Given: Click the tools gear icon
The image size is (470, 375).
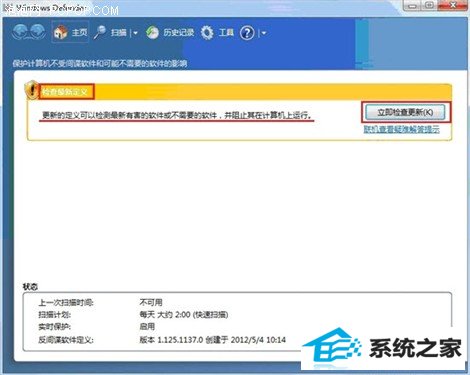Looking at the screenshot, I should pos(207,33).
